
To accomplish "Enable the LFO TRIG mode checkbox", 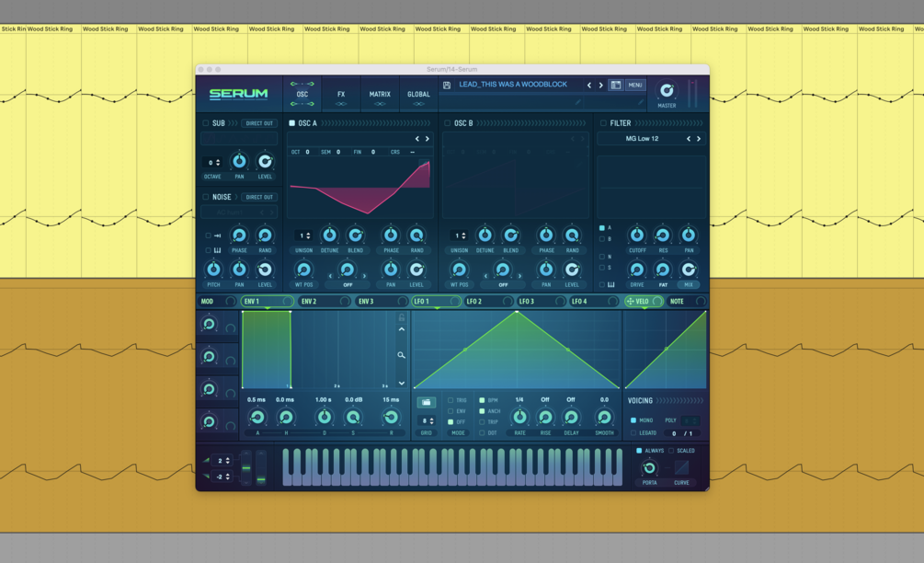I will click(451, 400).
